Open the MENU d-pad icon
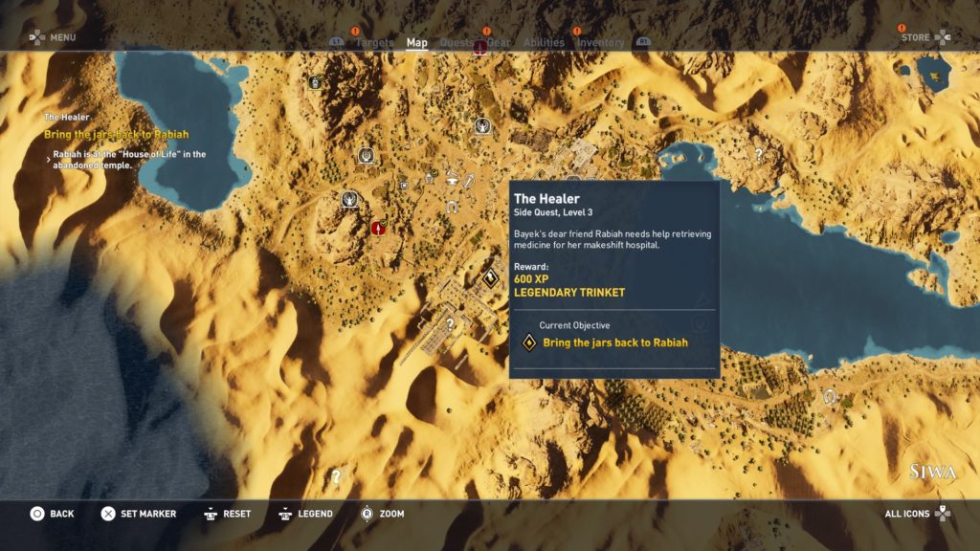Screen dimensions: 980x551 coord(37,37)
